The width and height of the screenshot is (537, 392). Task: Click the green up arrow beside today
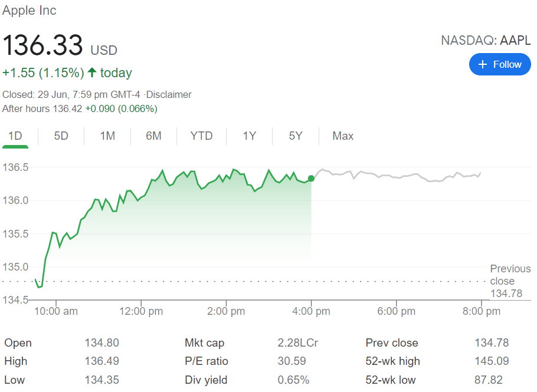pos(92,73)
